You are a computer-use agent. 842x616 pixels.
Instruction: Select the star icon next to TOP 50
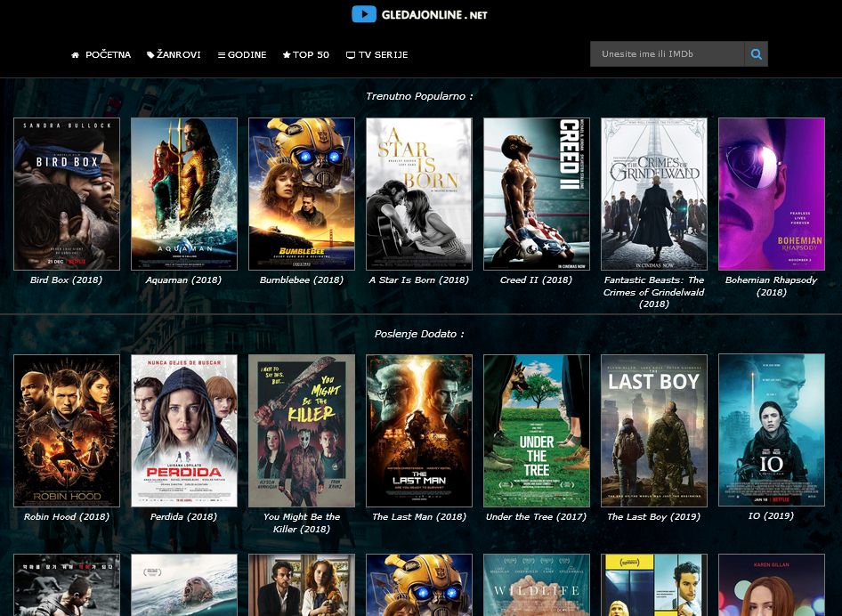287,53
